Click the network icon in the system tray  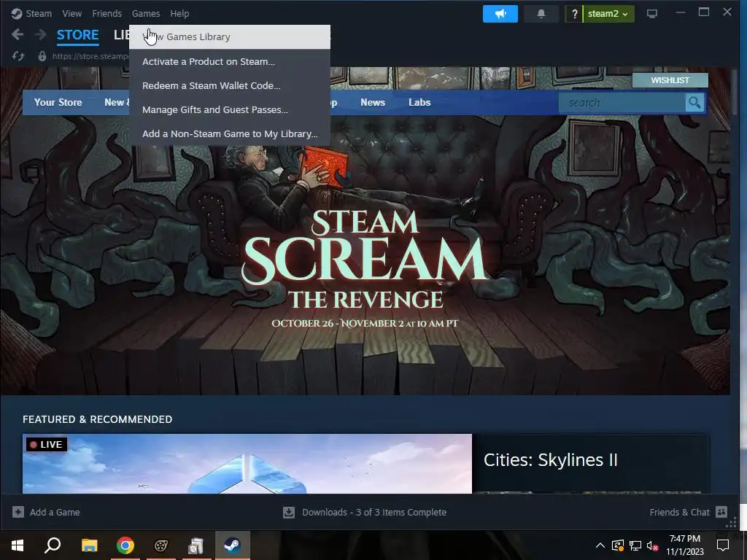click(x=635, y=545)
